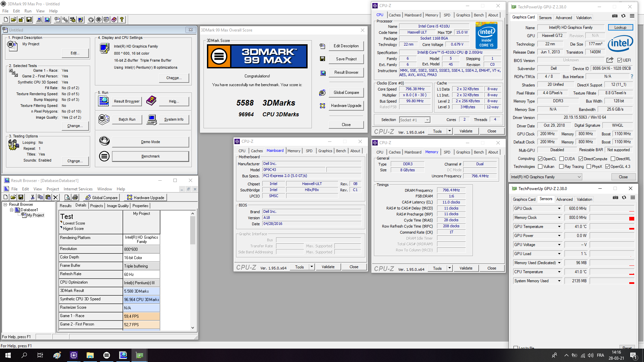Click Lookup button in GPU-Z
Screen dimensions: 644x362
click(x=620, y=27)
